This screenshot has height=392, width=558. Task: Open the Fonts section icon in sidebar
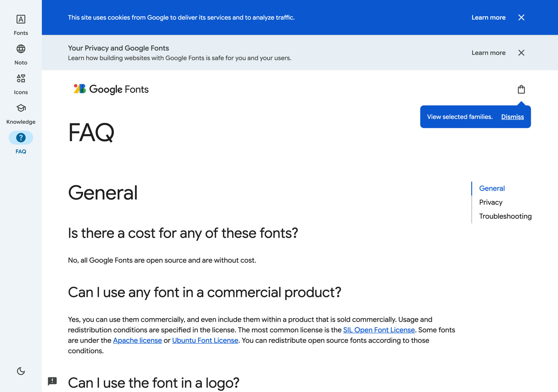[x=21, y=19]
